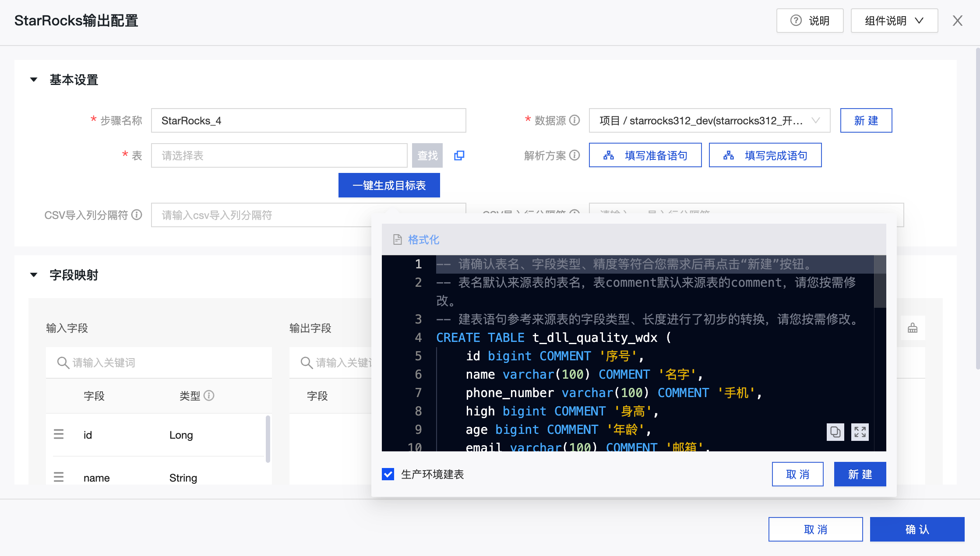Click the 一键生成目标表 button
The height and width of the screenshot is (556, 980).
pyautogui.click(x=389, y=185)
